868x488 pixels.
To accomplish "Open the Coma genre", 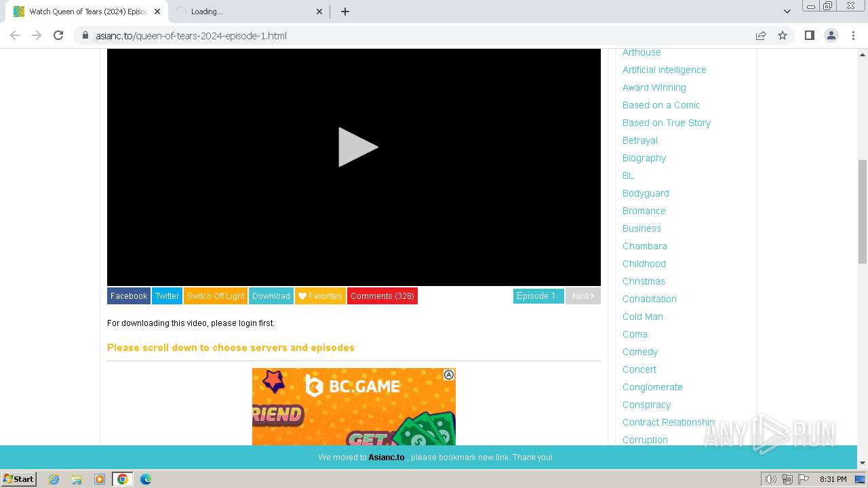I will (x=635, y=334).
